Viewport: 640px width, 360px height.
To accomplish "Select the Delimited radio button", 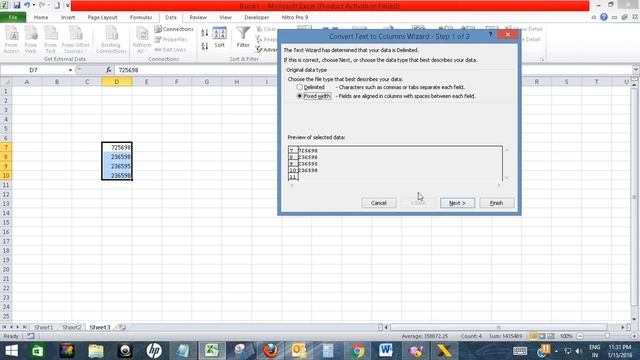I will coord(300,87).
